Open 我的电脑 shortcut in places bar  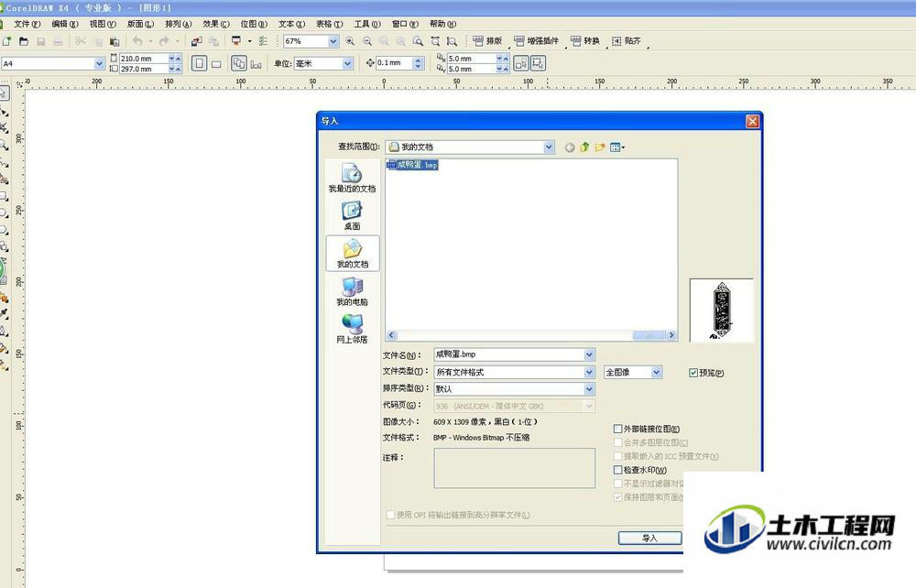click(353, 291)
